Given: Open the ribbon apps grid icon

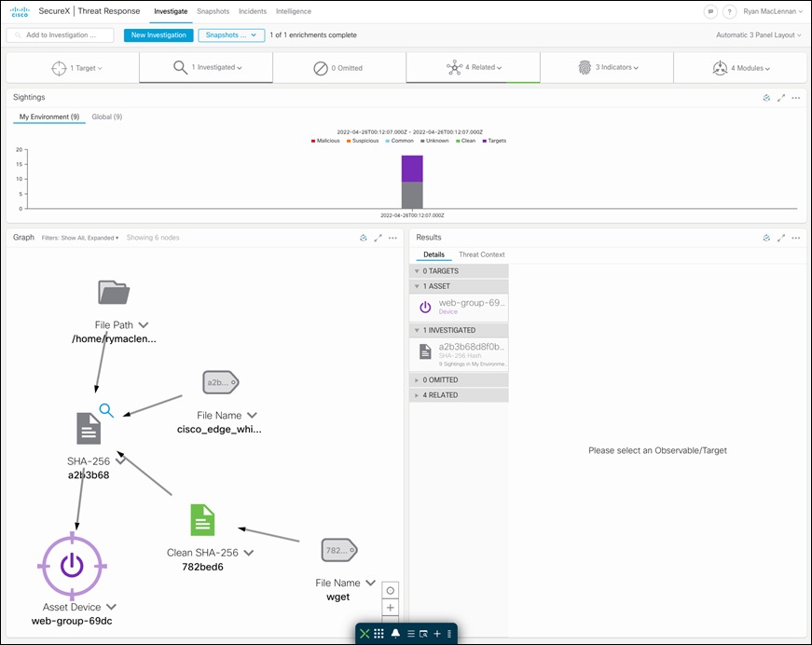Looking at the screenshot, I should (x=378, y=634).
